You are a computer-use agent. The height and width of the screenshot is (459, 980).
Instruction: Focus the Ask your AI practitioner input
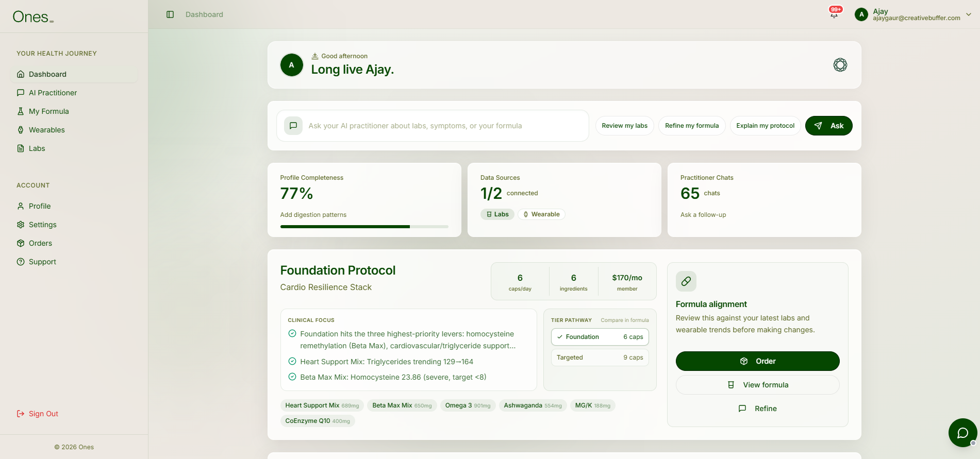433,126
